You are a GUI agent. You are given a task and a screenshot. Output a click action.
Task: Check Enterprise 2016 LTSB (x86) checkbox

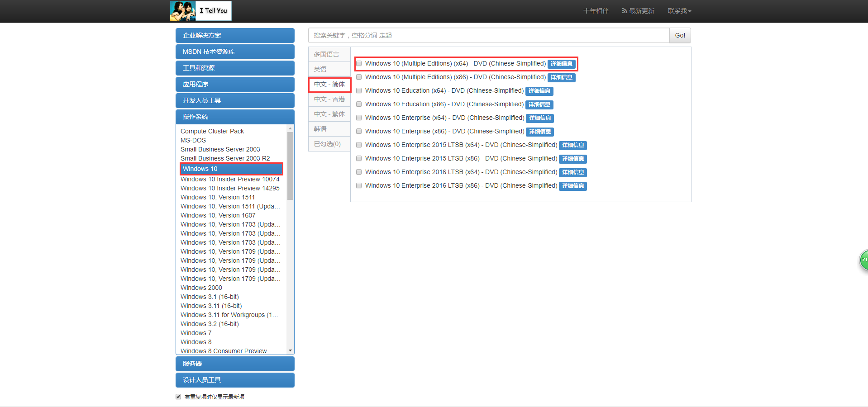coord(359,186)
